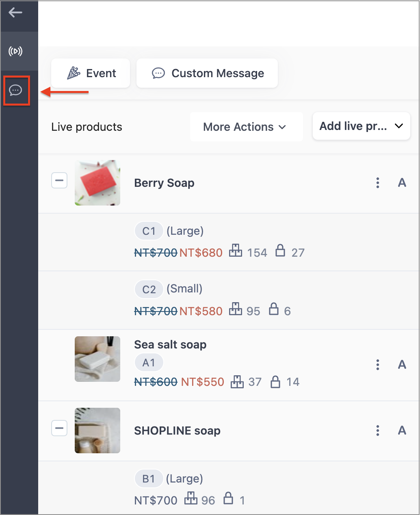Click the Berry Soap product thumbnail
Image resolution: width=420 pixels, height=515 pixels.
(x=97, y=183)
